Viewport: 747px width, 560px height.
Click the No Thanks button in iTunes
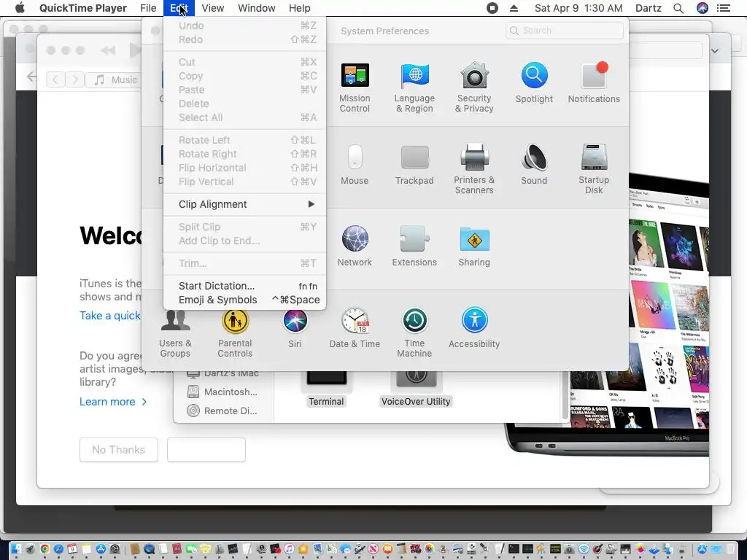tap(119, 449)
